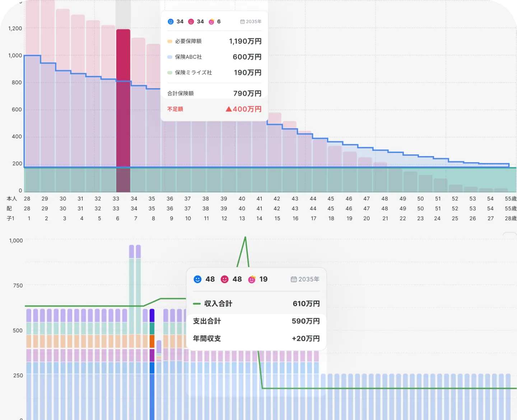Viewport: 517px width, 420px height.
Task: Click the blue smiley icon beside age 34
Action: point(171,22)
